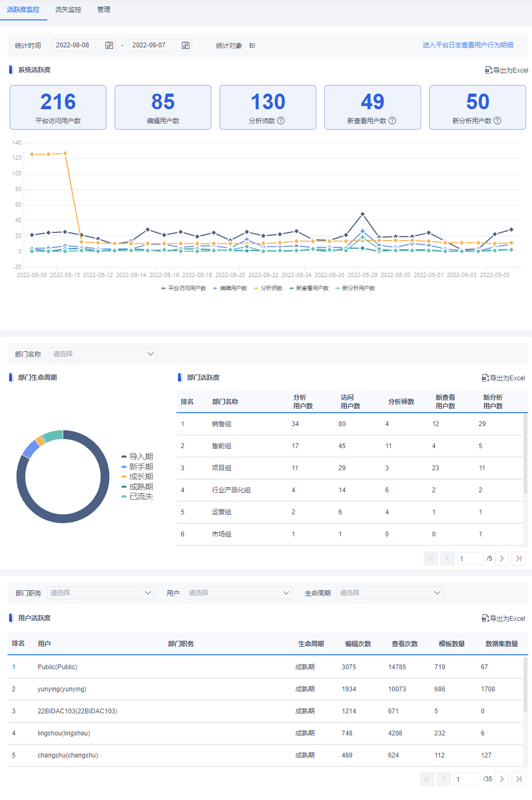Switch to the 管理 tab
532x800 pixels.
click(104, 10)
